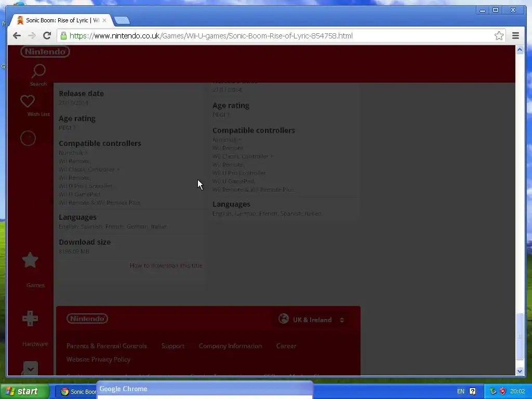The height and width of the screenshot is (399, 532).
Task: Click the page scrollbar down arrow
Action: click(x=520, y=371)
